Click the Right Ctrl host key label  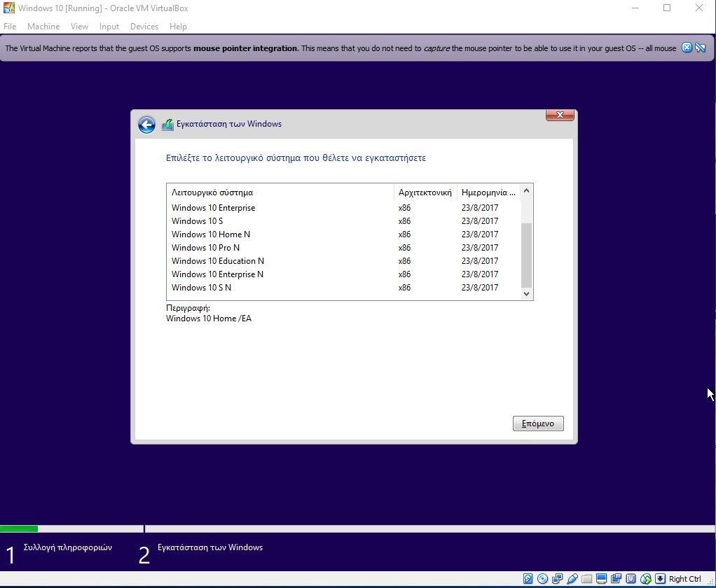pyautogui.click(x=684, y=579)
